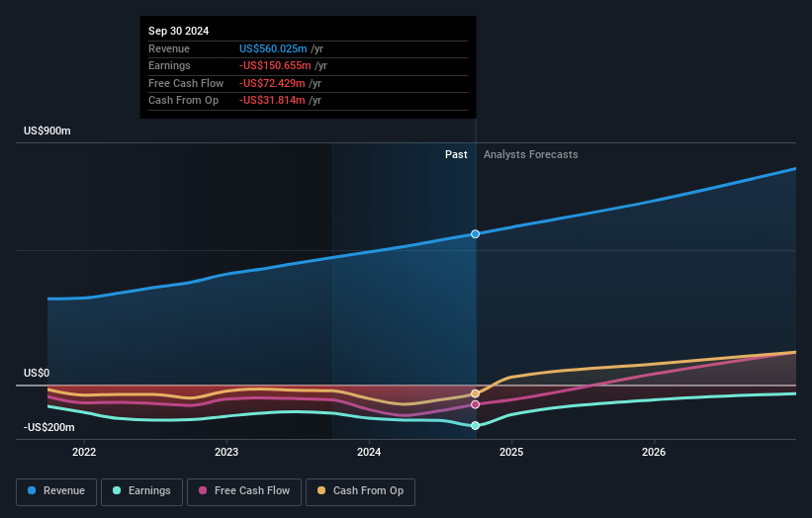Click the 2022 x-axis label
The height and width of the screenshot is (518, 812).
click(84, 453)
